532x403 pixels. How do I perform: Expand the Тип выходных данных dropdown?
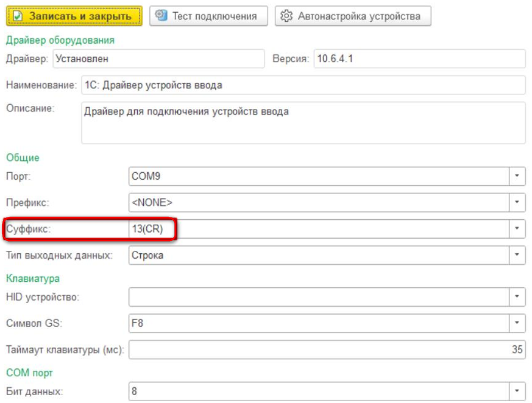click(517, 255)
